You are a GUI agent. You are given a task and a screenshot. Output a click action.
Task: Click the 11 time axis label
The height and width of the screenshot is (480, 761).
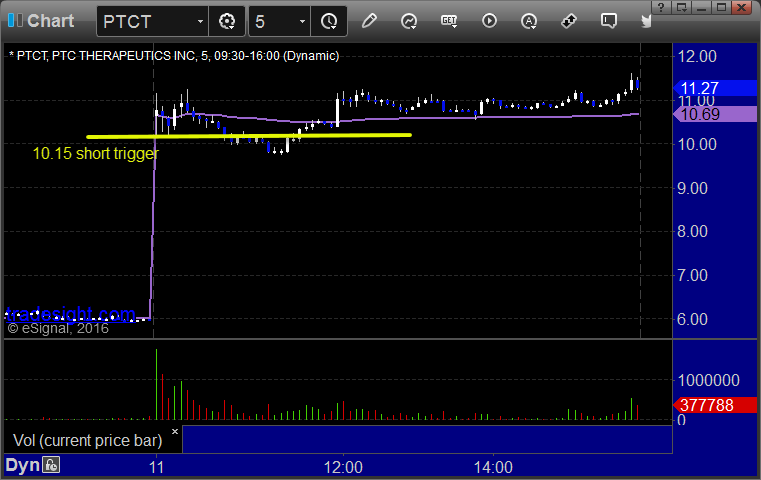156,467
